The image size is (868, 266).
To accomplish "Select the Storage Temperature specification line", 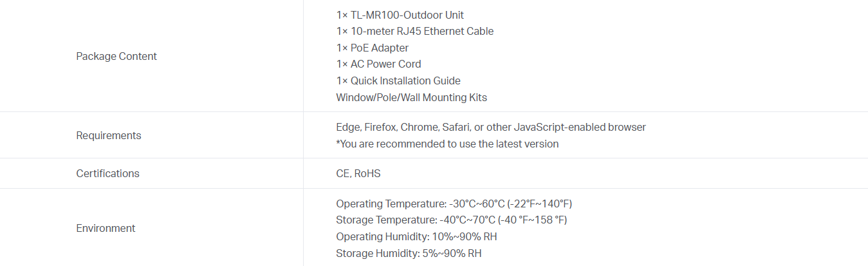I will click(x=451, y=220).
